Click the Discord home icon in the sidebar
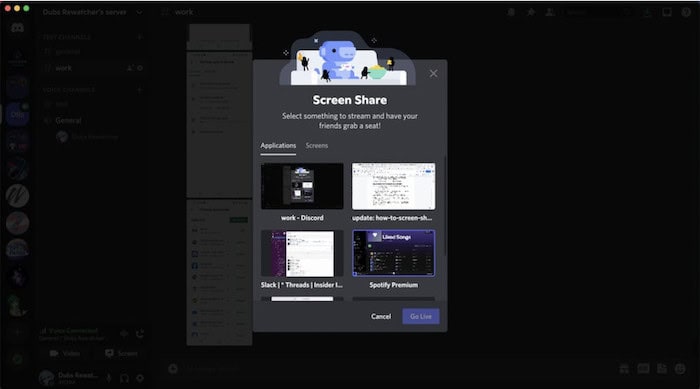Viewport: 700px width, 389px height. (x=17, y=28)
